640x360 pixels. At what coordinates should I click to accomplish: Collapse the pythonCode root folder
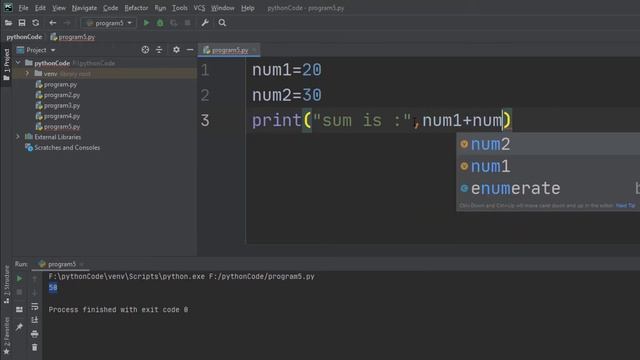18,63
